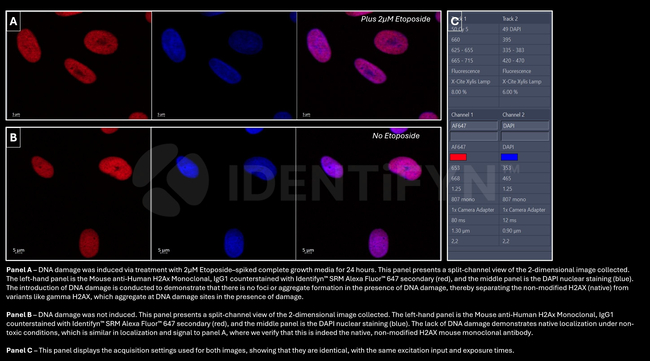Click the panel letter A label
The height and width of the screenshot is (361, 650).
point(13,21)
